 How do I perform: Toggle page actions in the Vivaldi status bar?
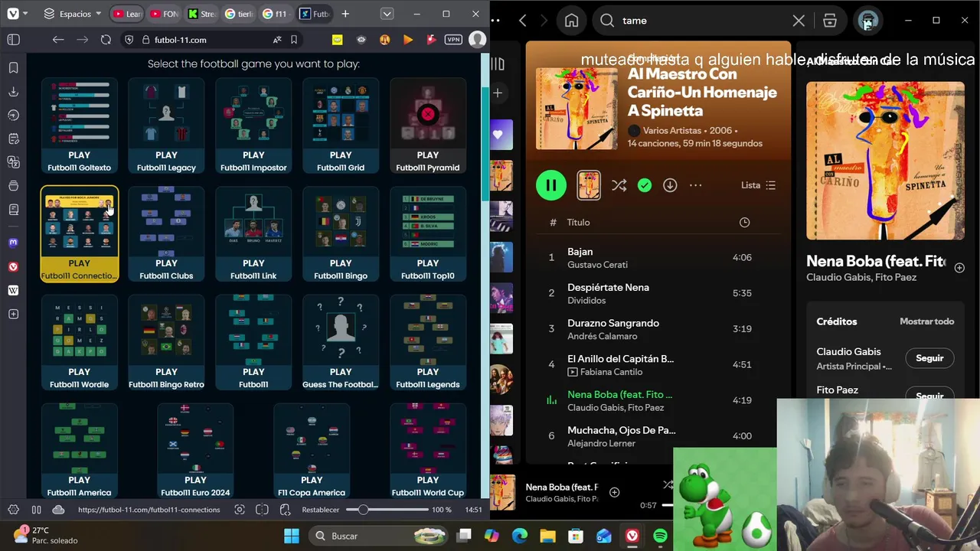tap(285, 510)
